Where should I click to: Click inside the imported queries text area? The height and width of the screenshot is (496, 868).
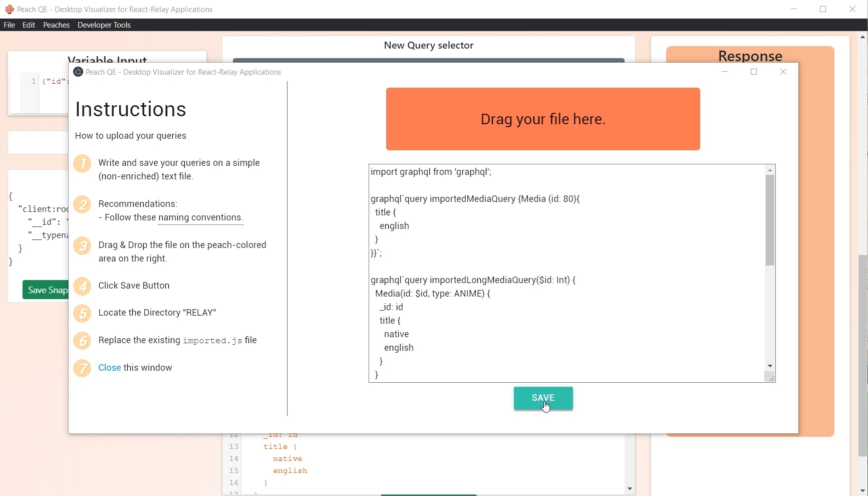coord(567,273)
